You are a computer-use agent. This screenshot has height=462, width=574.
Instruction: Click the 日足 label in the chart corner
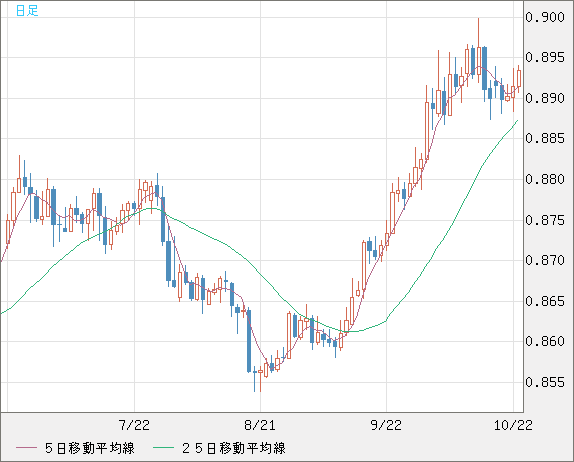[27, 11]
